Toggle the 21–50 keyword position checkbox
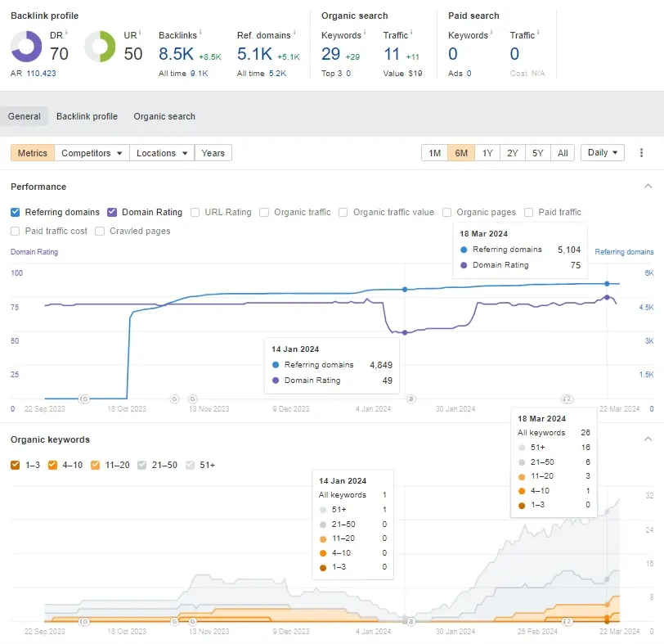The width and height of the screenshot is (664, 644). click(141, 466)
